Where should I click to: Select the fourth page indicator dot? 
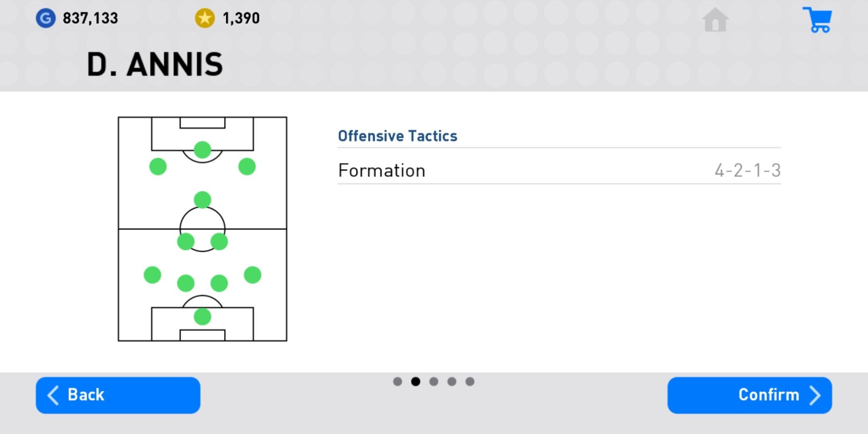452,381
